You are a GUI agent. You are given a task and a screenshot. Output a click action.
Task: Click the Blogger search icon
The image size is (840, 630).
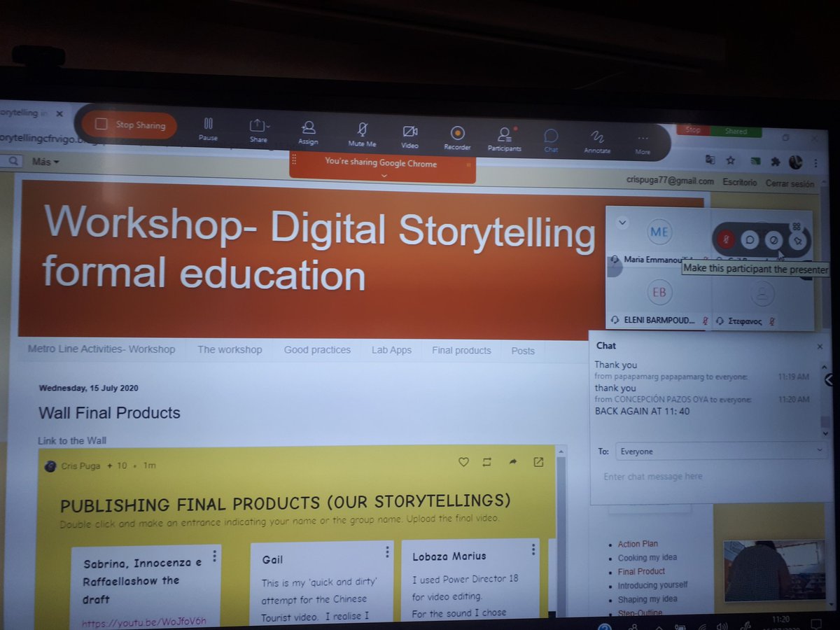[13, 161]
